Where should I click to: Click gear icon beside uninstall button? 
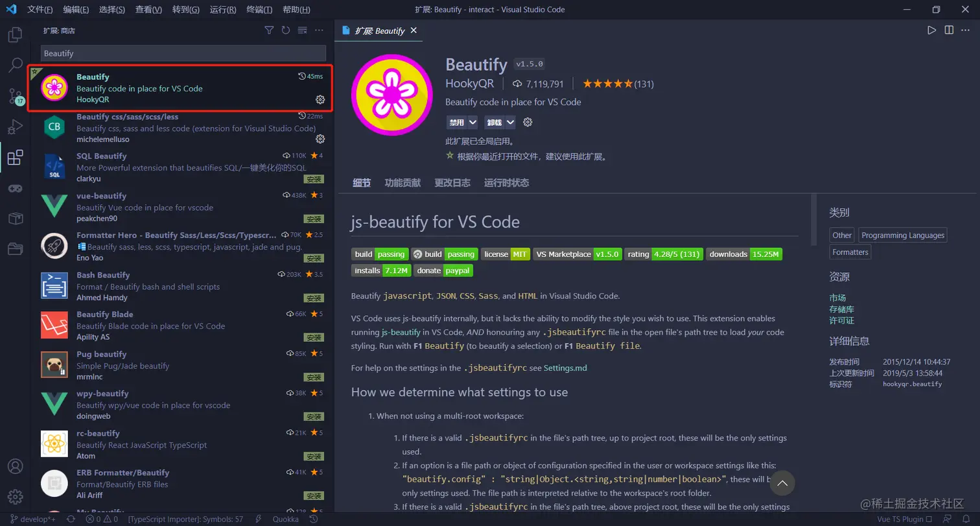click(528, 122)
